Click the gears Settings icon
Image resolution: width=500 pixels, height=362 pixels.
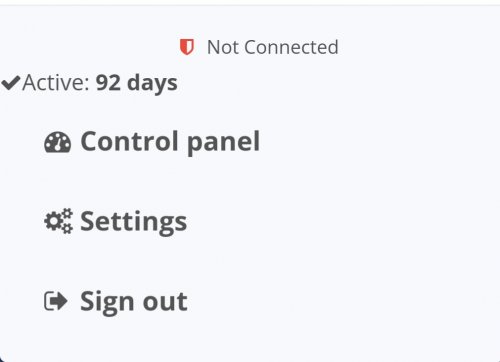point(58,221)
